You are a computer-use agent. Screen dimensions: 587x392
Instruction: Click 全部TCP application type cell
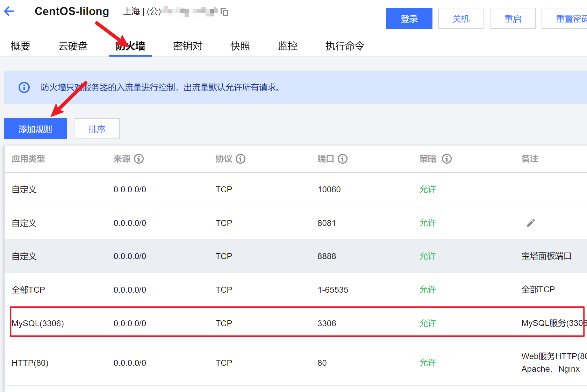(x=28, y=290)
